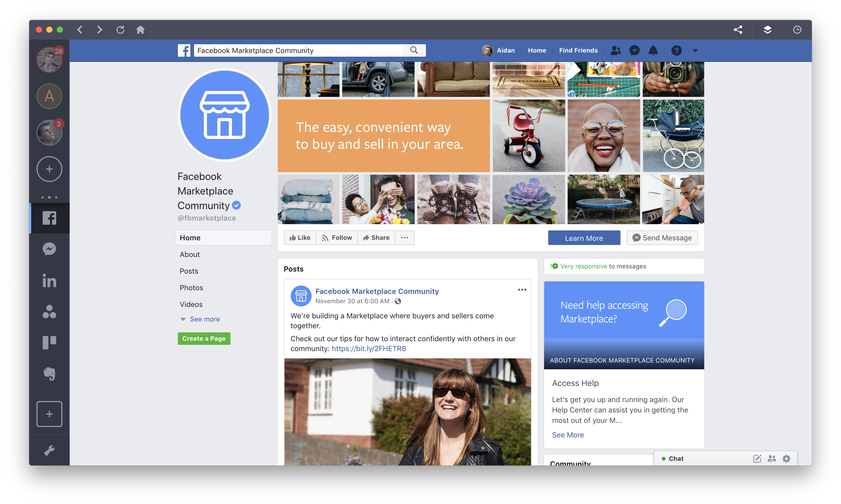841x504 pixels.
Task: Click the share icon in title bar
Action: click(x=738, y=30)
